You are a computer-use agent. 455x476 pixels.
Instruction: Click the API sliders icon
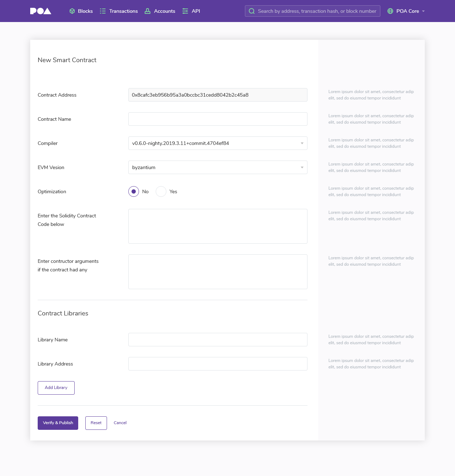click(x=185, y=11)
